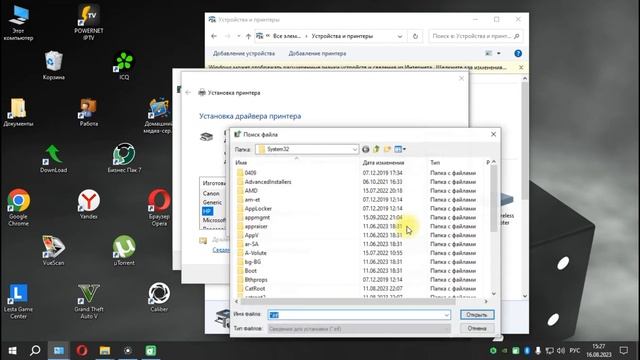The image size is (640, 360).
Task: Click refresh icon in Devices window address bar
Action: pyautogui.click(x=415, y=36)
